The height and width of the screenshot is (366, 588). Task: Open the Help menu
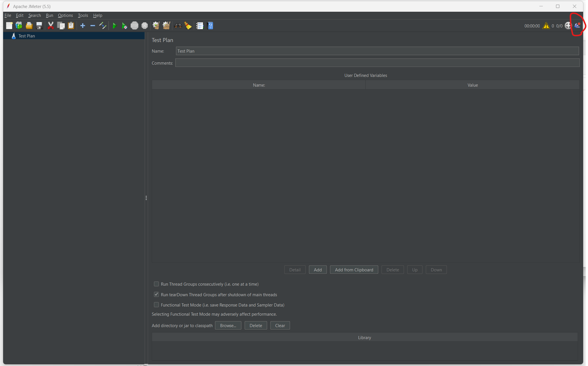click(x=97, y=15)
